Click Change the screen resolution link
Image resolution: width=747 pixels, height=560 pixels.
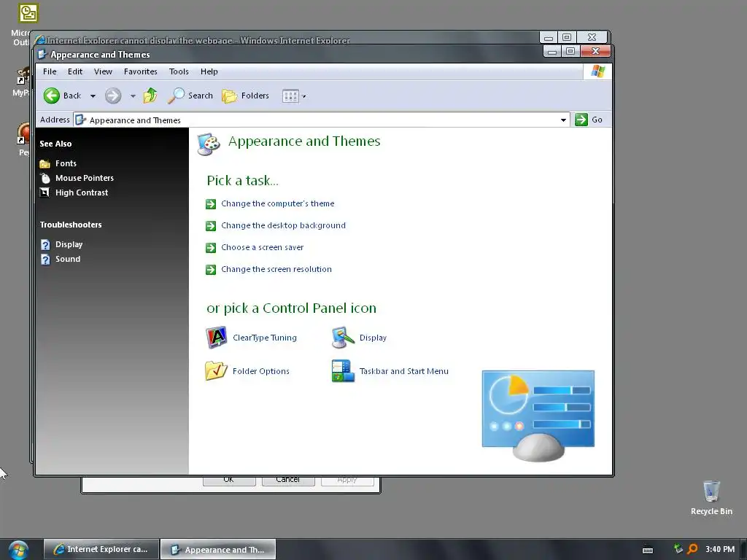click(276, 270)
